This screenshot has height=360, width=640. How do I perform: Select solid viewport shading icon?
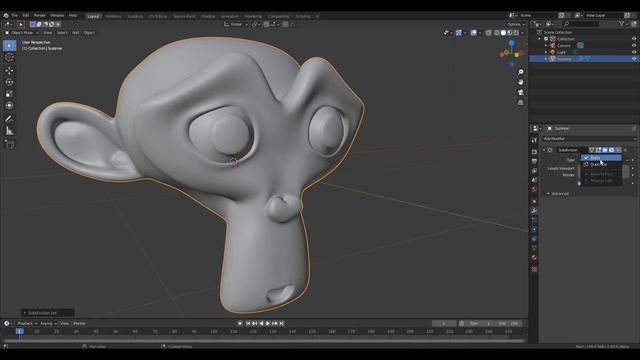(x=503, y=33)
